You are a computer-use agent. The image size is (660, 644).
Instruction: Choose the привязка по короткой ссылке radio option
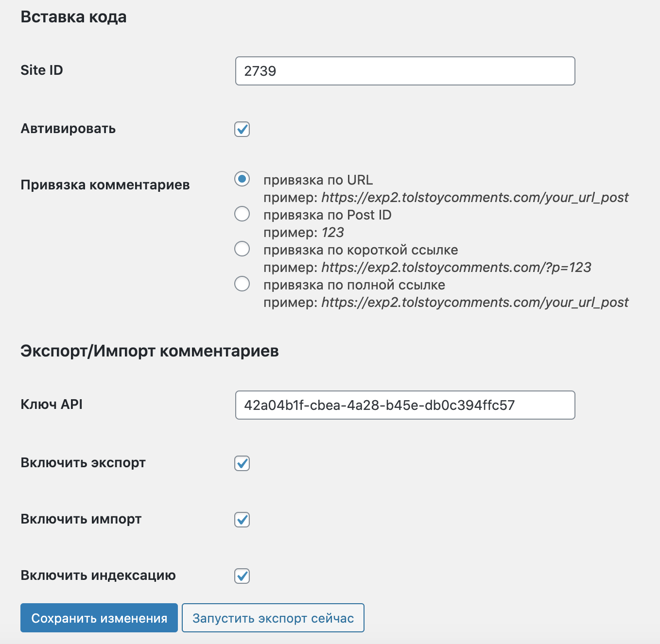coord(242,249)
